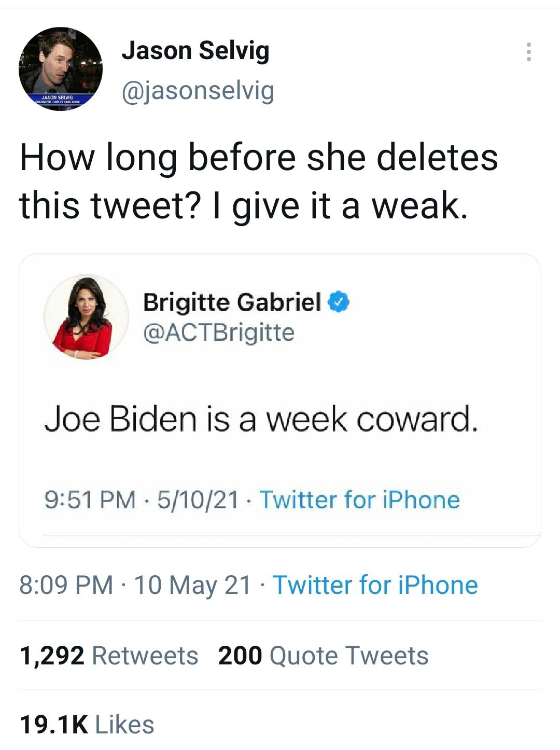The width and height of the screenshot is (560, 750).
Task: View the 1,292 Retweets list
Action: click(109, 655)
